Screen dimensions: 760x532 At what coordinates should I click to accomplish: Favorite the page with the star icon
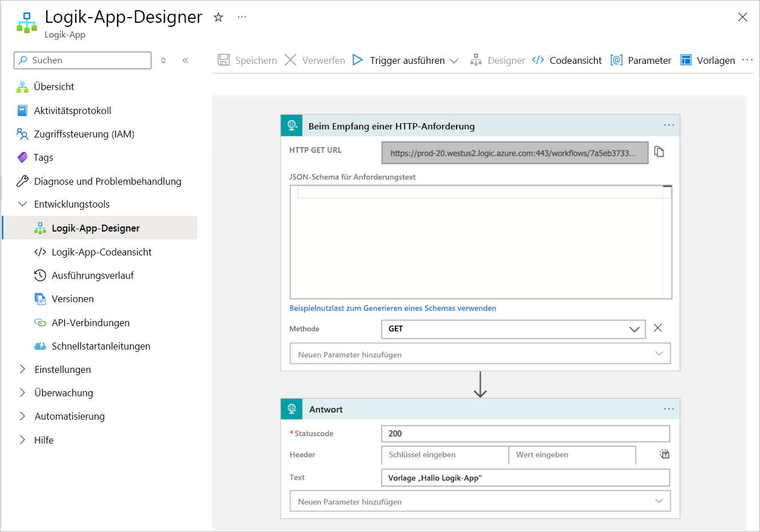(218, 17)
